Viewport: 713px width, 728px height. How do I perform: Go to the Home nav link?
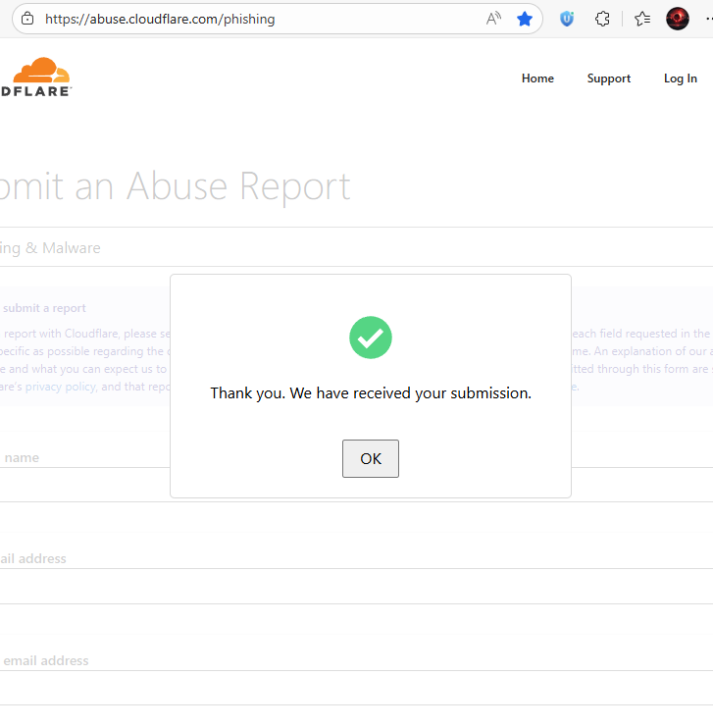pos(537,78)
